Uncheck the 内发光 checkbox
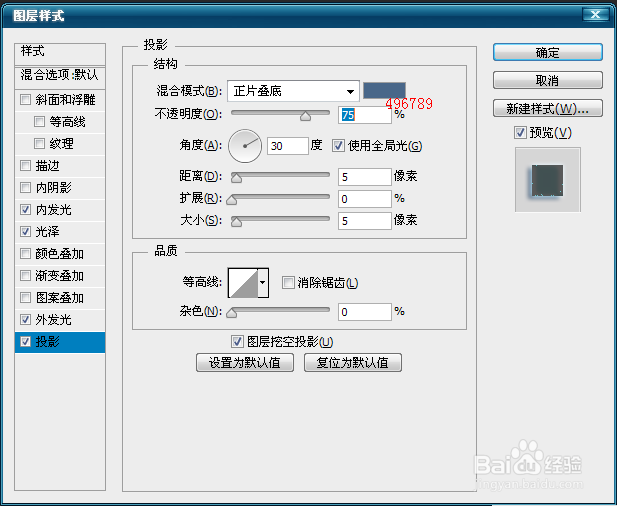 click(26, 210)
